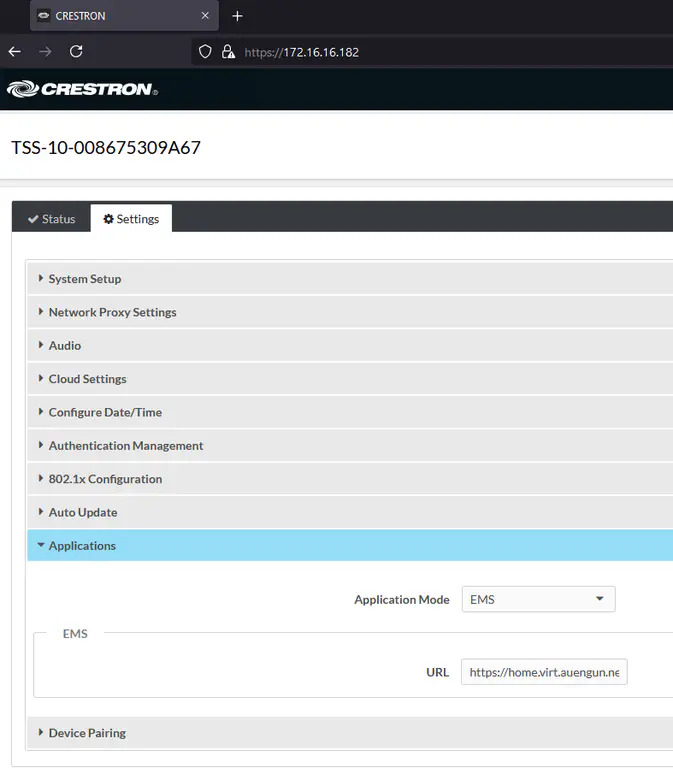Switch to the Status tab
Viewport: 673px width, 768px height.
(51, 218)
